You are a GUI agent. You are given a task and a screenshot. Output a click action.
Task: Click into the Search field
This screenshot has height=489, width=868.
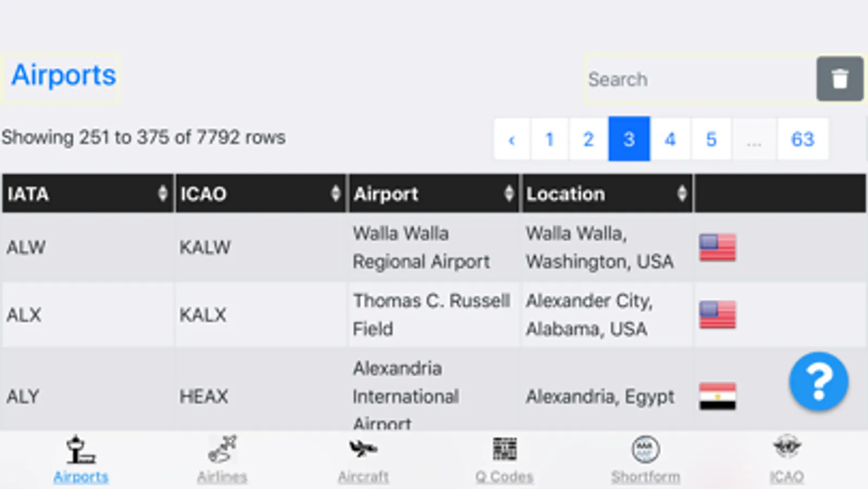pyautogui.click(x=699, y=79)
